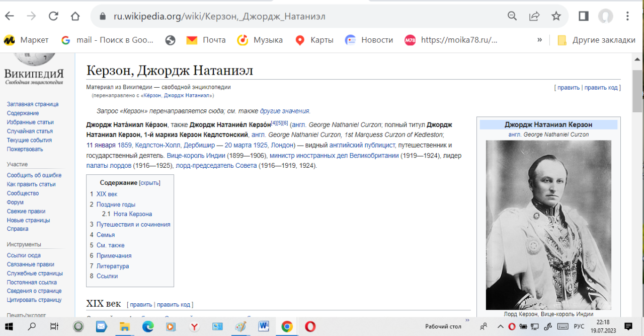
Task: Open the Музыка bookmark
Action: tap(260, 40)
